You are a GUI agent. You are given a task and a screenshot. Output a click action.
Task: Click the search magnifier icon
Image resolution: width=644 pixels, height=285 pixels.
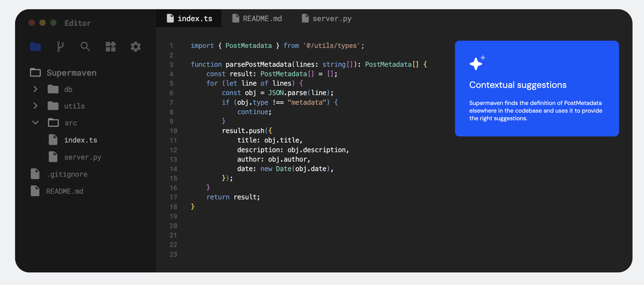click(x=85, y=47)
